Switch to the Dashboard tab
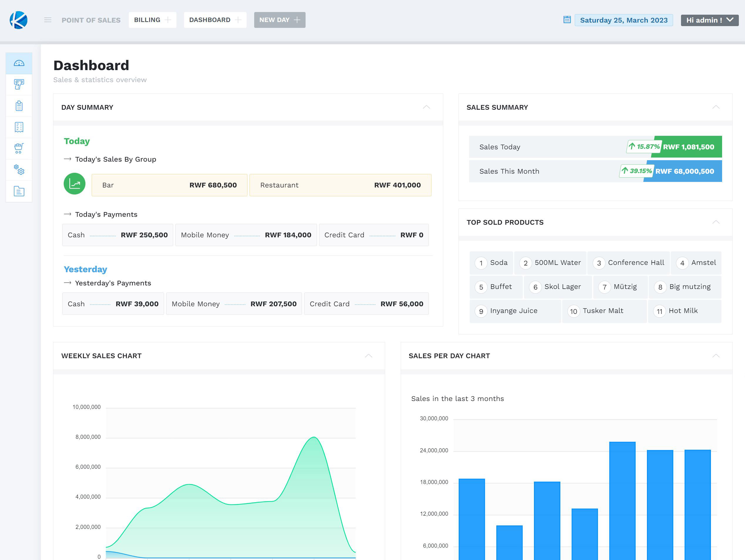Image resolution: width=745 pixels, height=560 pixels. coord(215,20)
